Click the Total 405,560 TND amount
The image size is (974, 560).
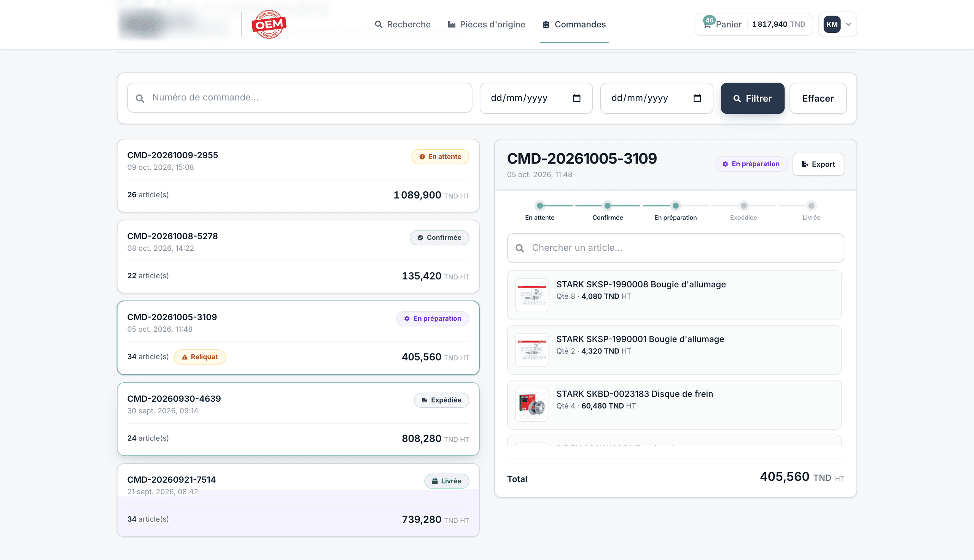click(801, 477)
